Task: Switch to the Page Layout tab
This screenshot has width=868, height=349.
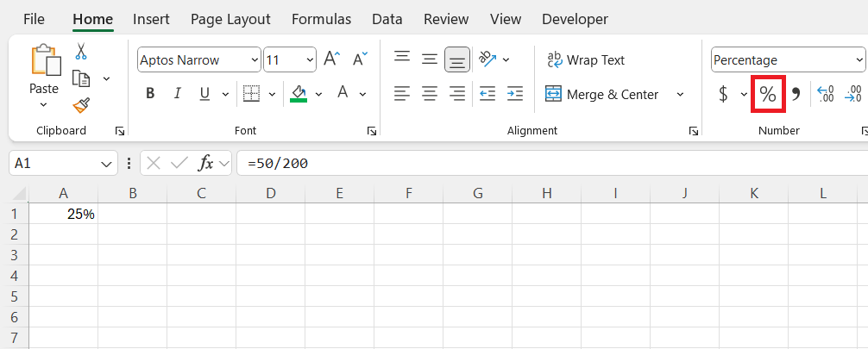Action: 230,19
